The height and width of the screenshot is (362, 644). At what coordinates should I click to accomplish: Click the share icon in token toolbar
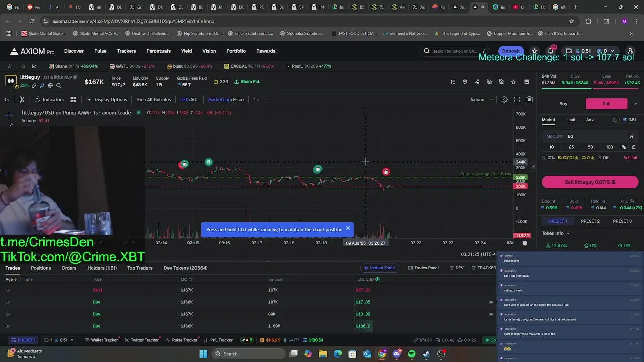[x=477, y=82]
